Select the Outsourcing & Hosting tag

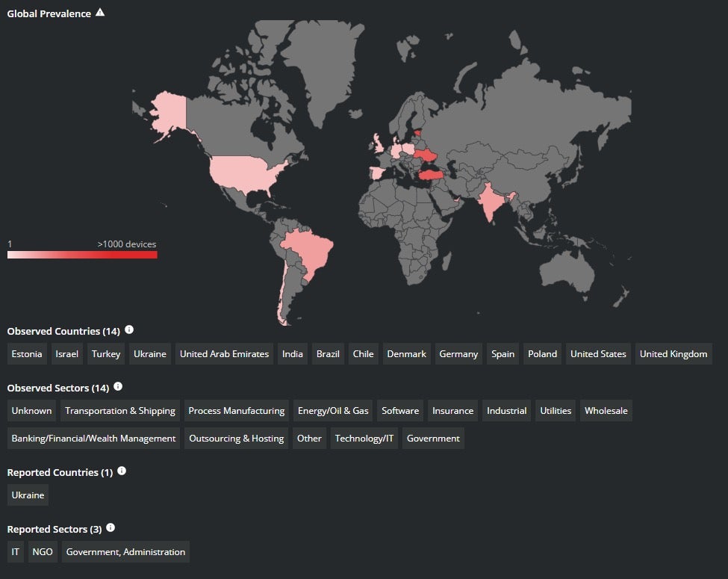[x=236, y=439]
